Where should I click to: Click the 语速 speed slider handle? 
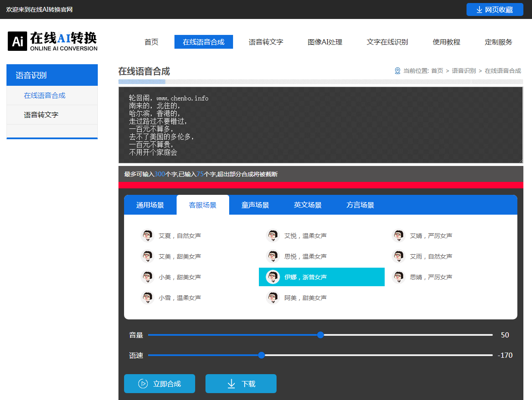(261, 355)
